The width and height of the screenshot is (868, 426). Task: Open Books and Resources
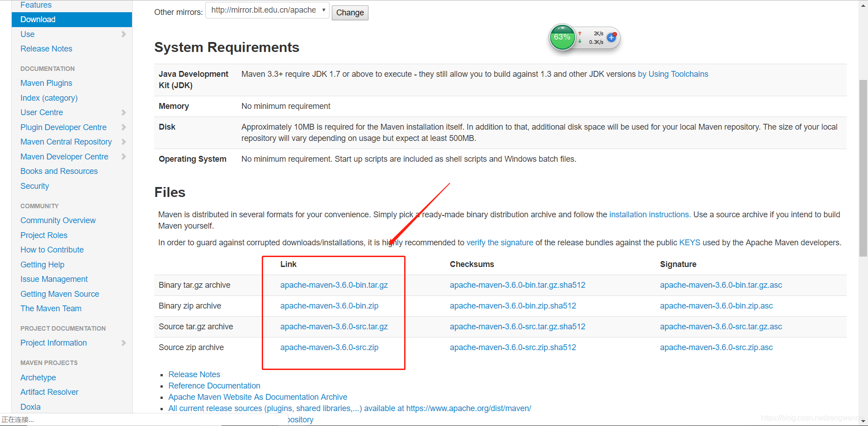(59, 171)
